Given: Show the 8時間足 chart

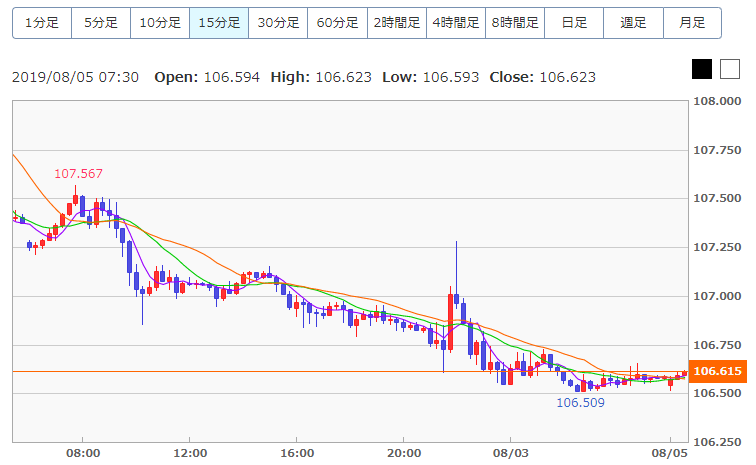Looking at the screenshot, I should [x=515, y=22].
